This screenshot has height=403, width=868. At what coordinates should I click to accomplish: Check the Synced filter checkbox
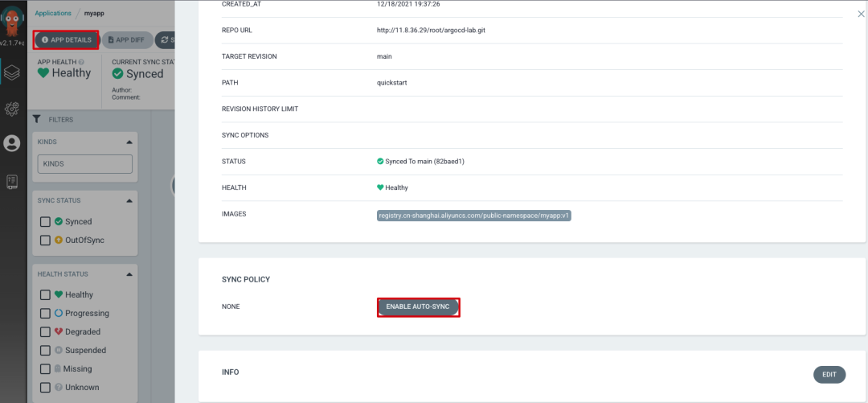click(x=46, y=221)
